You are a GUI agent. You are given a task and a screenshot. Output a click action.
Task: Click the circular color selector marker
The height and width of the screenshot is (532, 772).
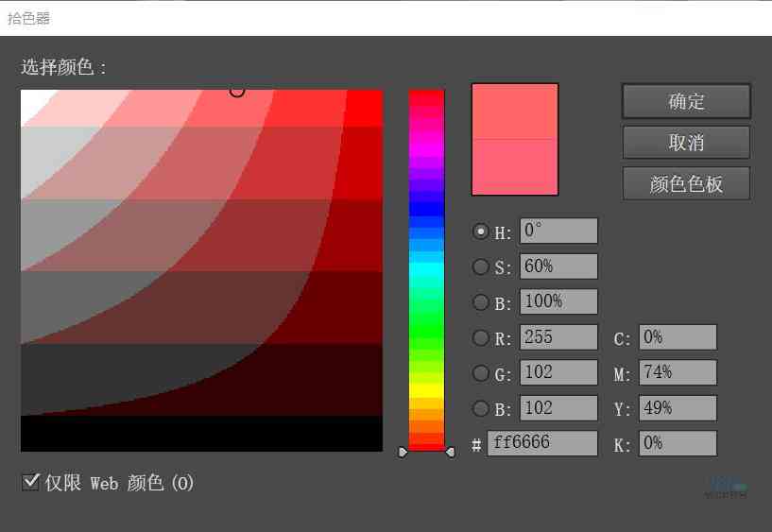(237, 91)
